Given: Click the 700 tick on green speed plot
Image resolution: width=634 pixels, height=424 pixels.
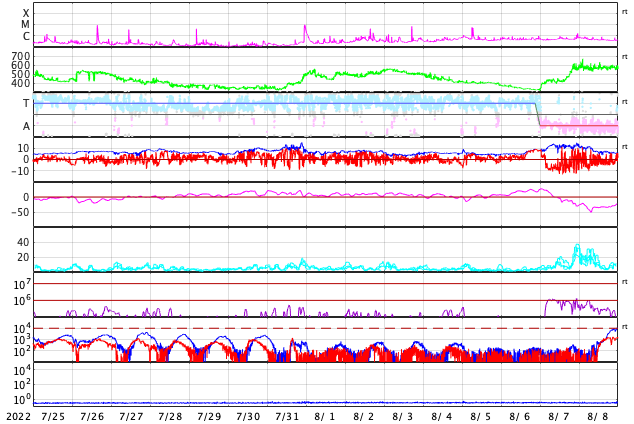Looking at the screenshot, I should tap(21, 56).
